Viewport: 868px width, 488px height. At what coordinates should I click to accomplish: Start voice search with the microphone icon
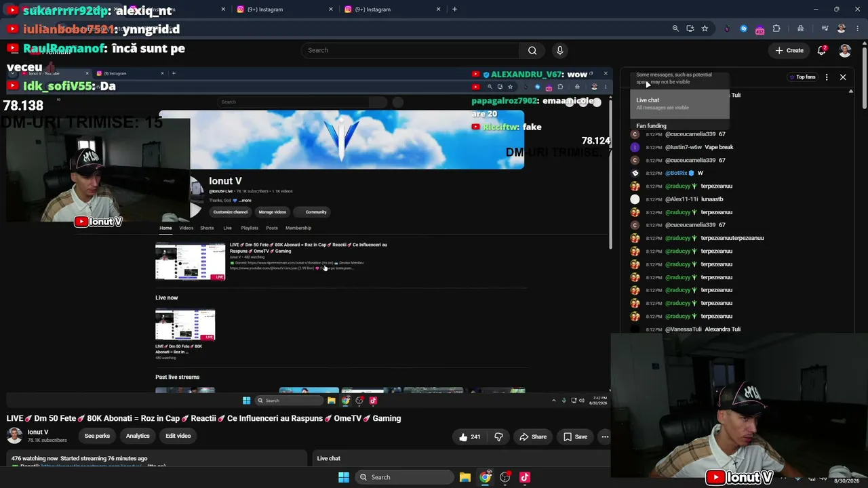[559, 50]
